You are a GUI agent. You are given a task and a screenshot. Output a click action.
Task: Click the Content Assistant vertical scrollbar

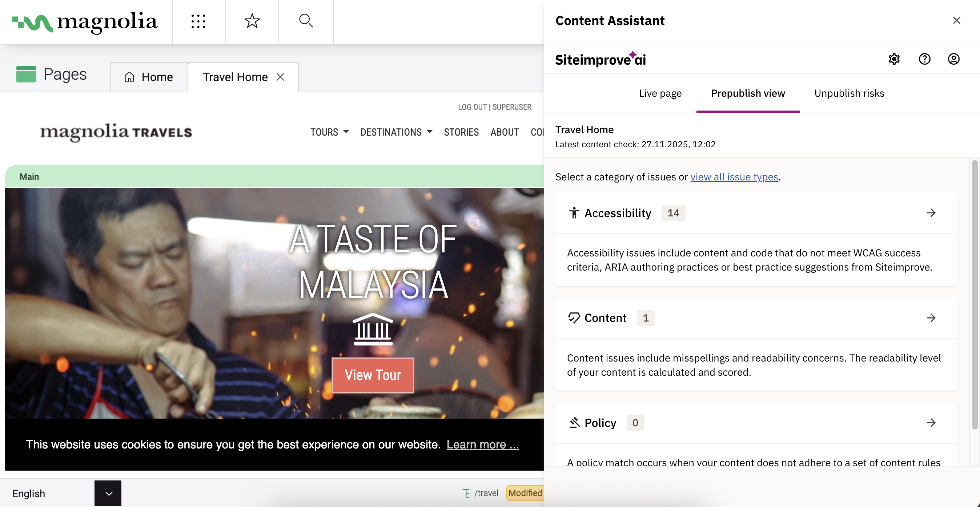click(x=975, y=293)
